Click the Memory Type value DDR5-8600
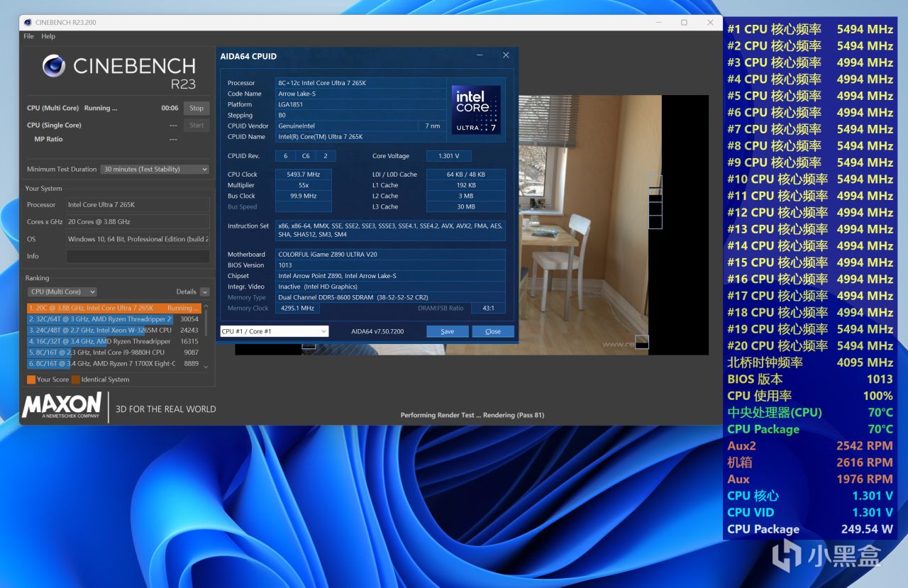Screen dimensions: 908x588 pyautogui.click(x=390, y=298)
